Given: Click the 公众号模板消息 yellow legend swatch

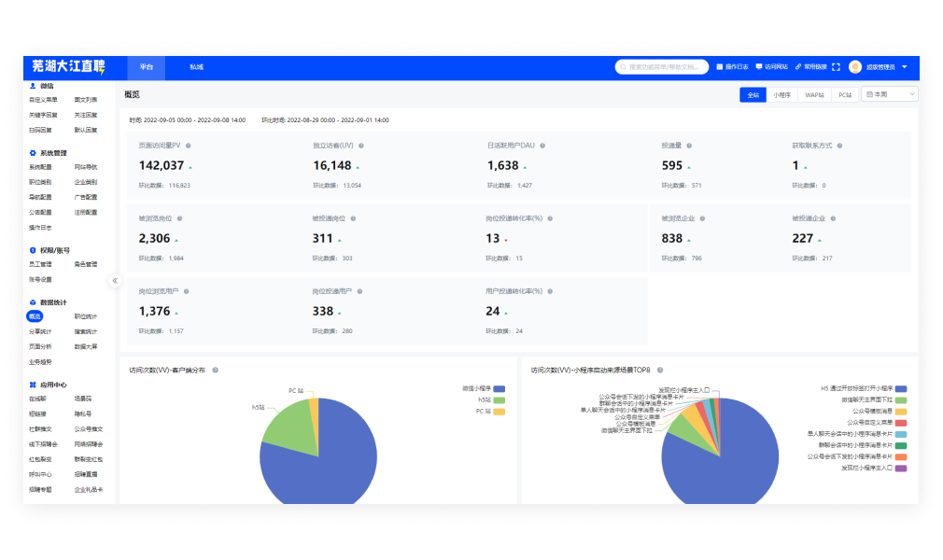Looking at the screenshot, I should point(901,411).
